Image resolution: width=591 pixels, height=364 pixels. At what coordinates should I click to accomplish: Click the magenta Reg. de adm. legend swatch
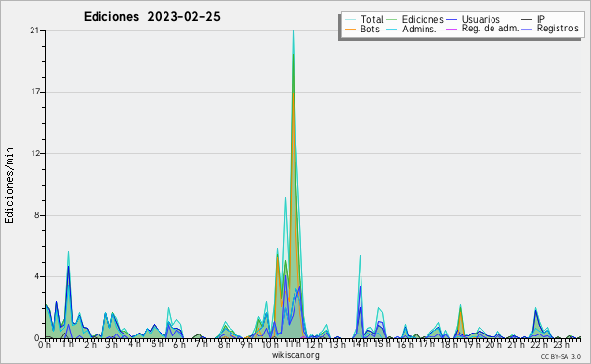click(451, 29)
